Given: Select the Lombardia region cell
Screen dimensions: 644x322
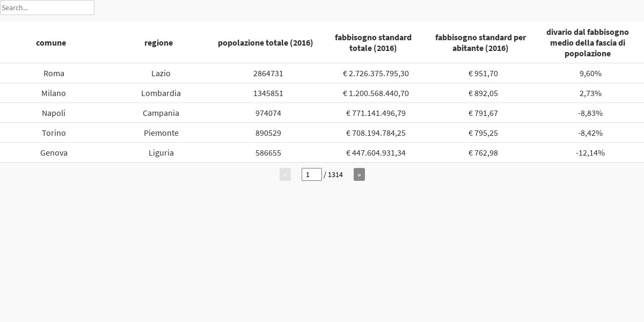Looking at the screenshot, I should point(161,93).
